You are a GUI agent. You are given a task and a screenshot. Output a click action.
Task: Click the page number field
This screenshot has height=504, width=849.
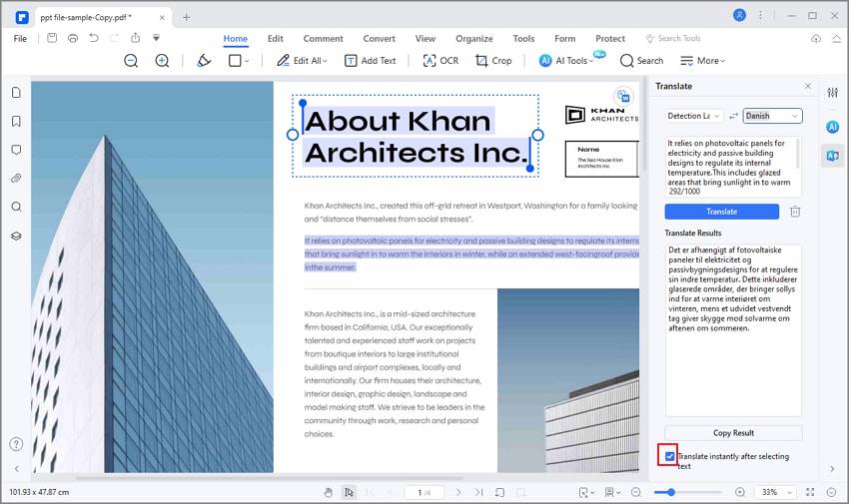coord(424,492)
